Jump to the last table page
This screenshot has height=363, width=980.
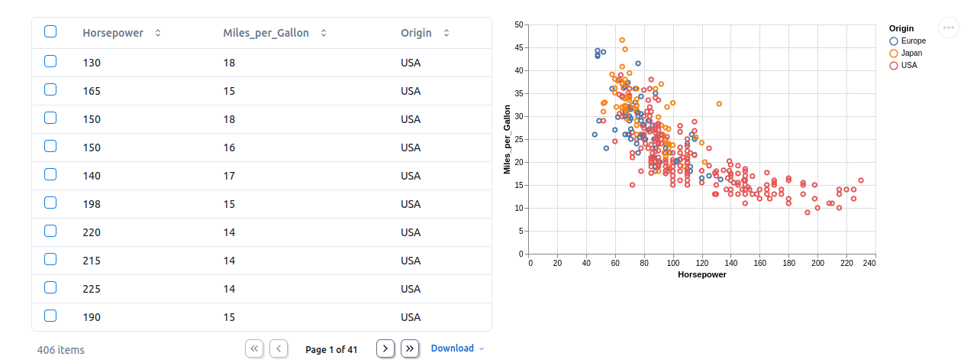pyautogui.click(x=410, y=348)
